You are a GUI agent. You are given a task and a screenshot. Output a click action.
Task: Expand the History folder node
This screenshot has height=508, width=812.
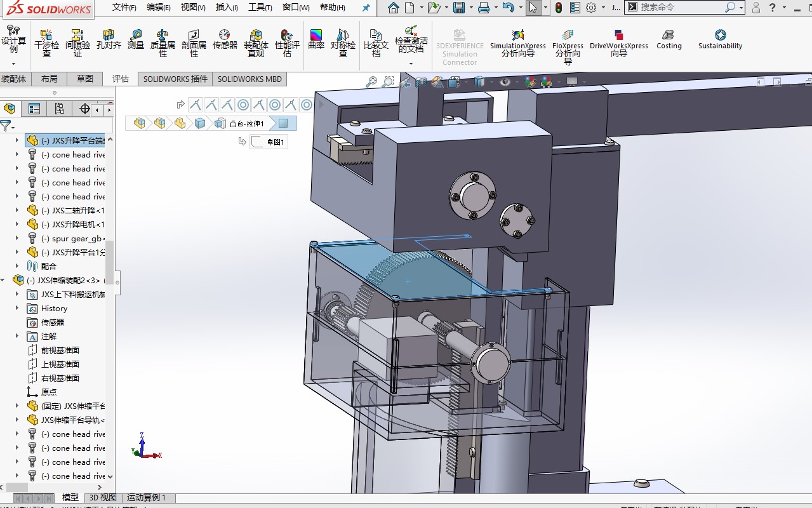click(17, 308)
